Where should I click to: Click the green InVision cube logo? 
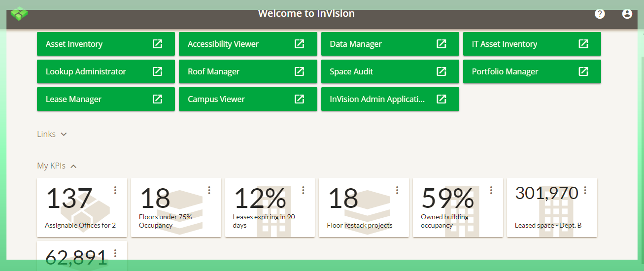pos(19,13)
